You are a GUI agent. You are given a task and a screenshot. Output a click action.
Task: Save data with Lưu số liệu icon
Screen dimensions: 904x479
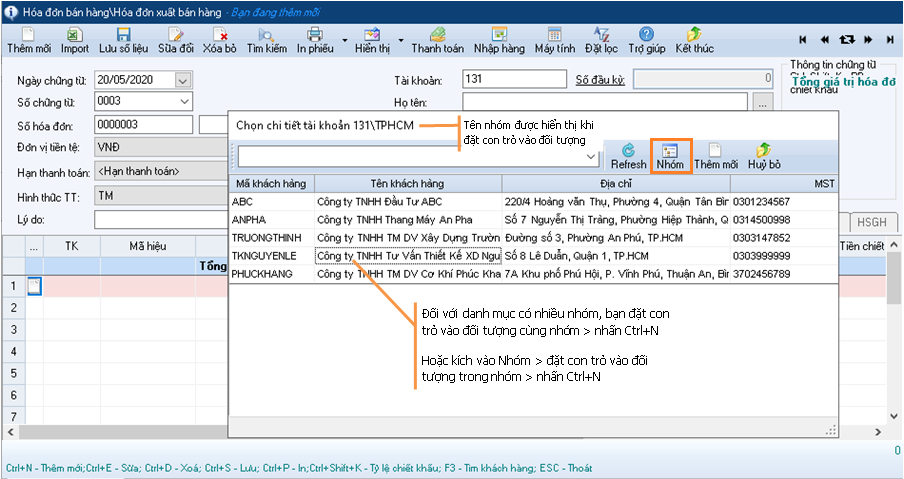pyautogui.click(x=125, y=40)
